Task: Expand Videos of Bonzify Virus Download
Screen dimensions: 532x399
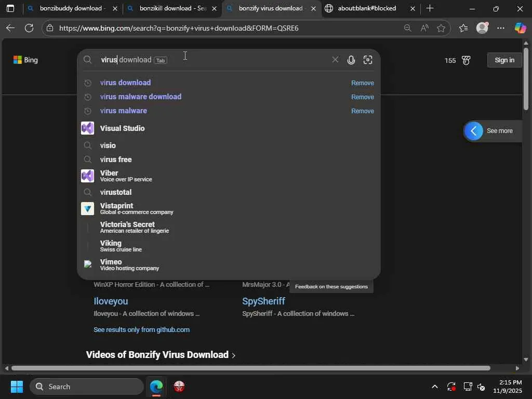Action: click(x=161, y=355)
